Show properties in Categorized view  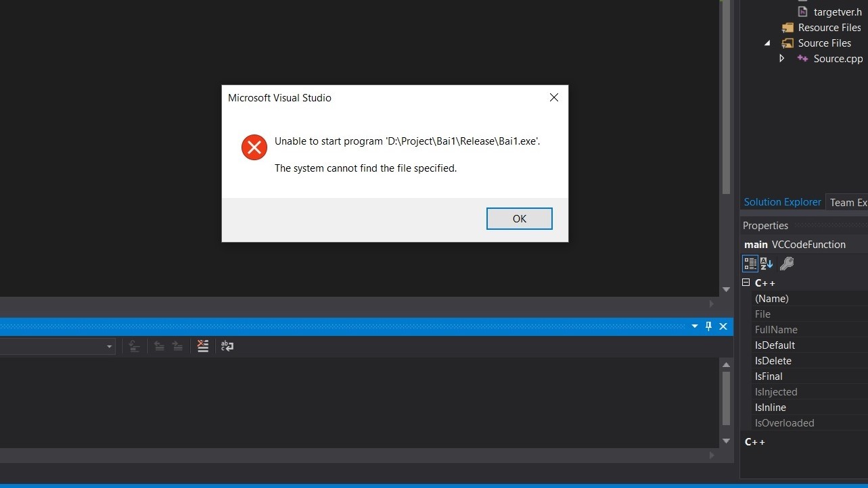(750, 264)
